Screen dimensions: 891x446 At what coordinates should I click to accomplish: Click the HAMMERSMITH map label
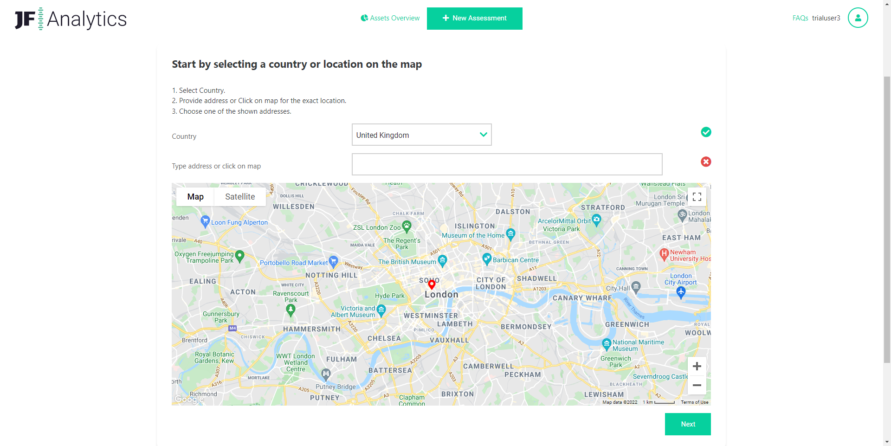point(312,329)
